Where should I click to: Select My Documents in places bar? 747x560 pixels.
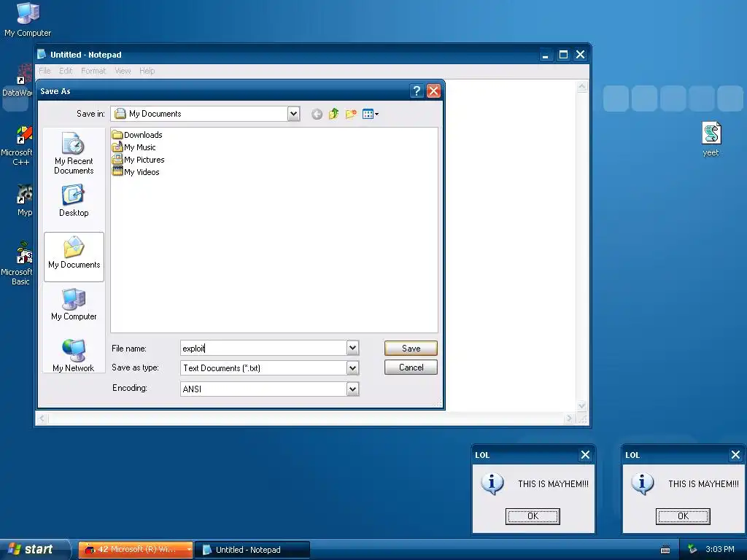click(x=74, y=257)
